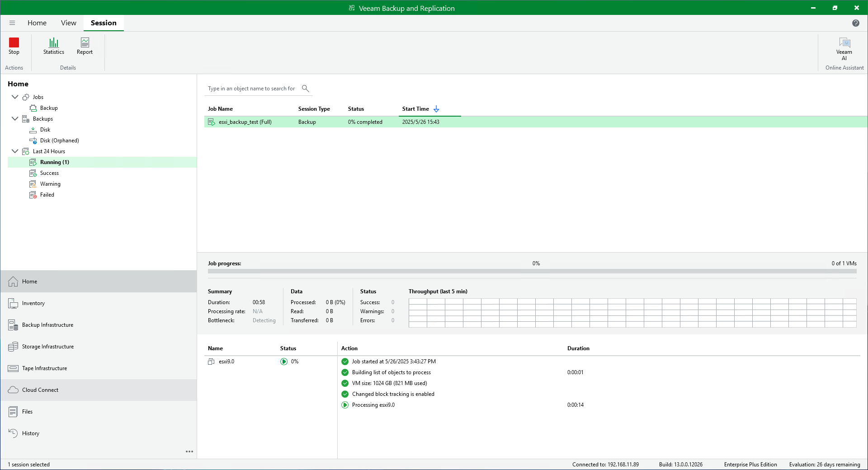Click 'Connected to: 192.168.11.89' status
This screenshot has height=470, width=868.
[605, 465]
